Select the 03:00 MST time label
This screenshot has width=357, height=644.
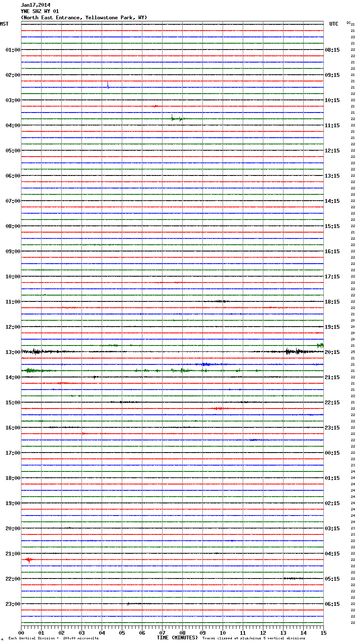tap(13, 100)
